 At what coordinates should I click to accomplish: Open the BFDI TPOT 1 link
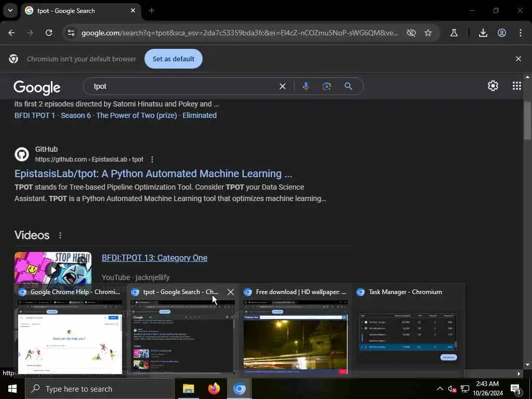(x=35, y=115)
